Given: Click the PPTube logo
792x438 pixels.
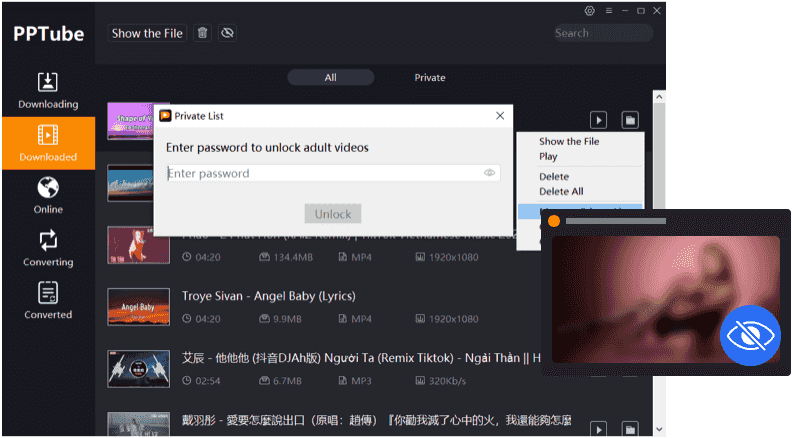Looking at the screenshot, I should pyautogui.click(x=48, y=34).
